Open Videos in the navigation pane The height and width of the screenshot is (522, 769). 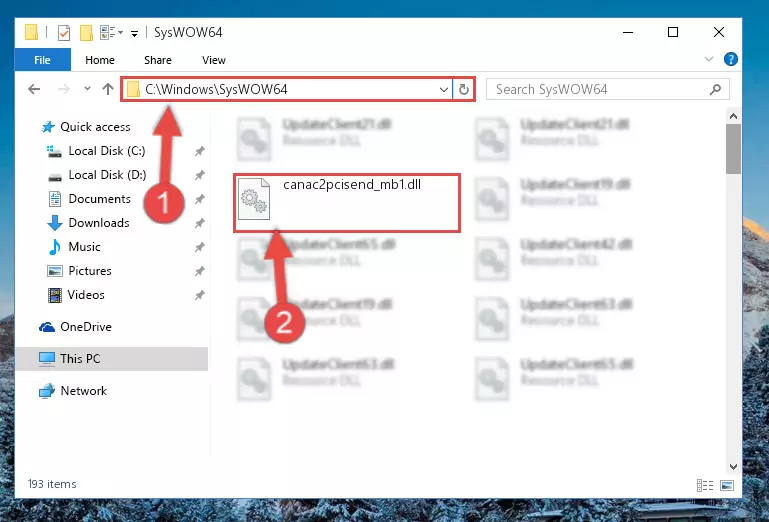pos(86,295)
